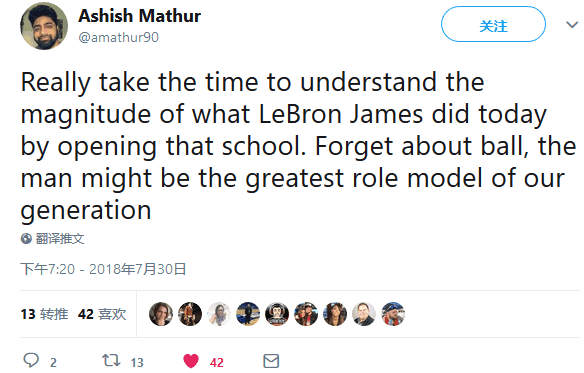Viewport: 584px width, 373px height.
Task: Click the Ashish Mathur display name
Action: [140, 16]
